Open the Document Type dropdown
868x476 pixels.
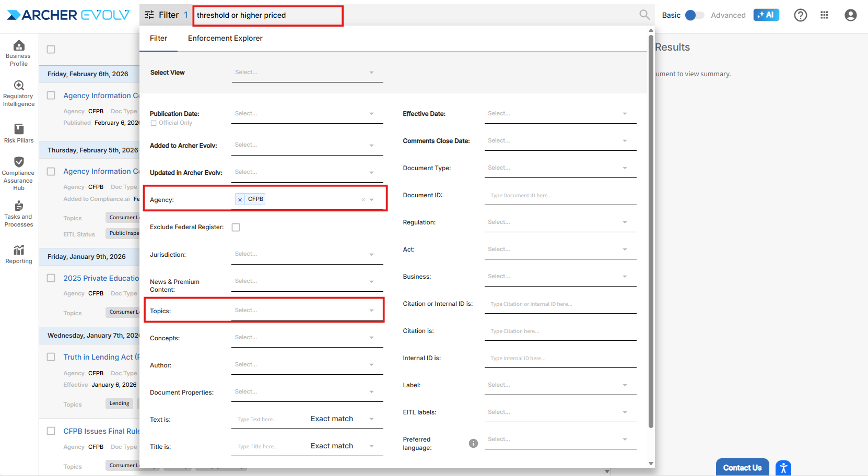560,168
